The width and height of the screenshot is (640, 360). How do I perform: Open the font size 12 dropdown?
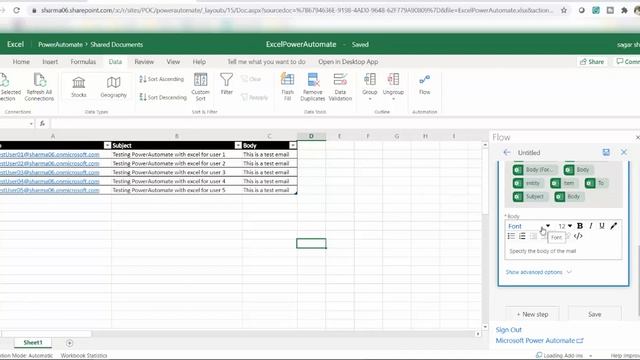tap(565, 226)
